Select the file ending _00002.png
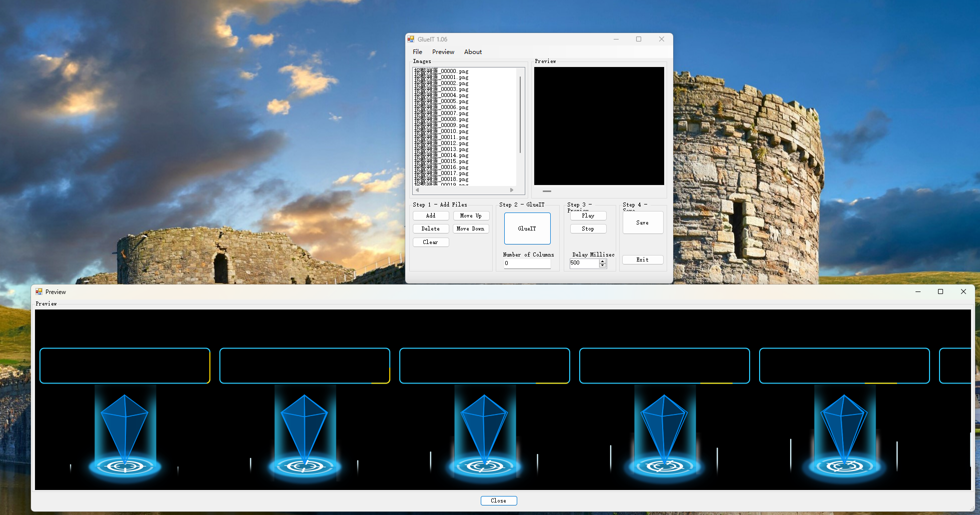Image resolution: width=980 pixels, height=515 pixels. pos(442,83)
